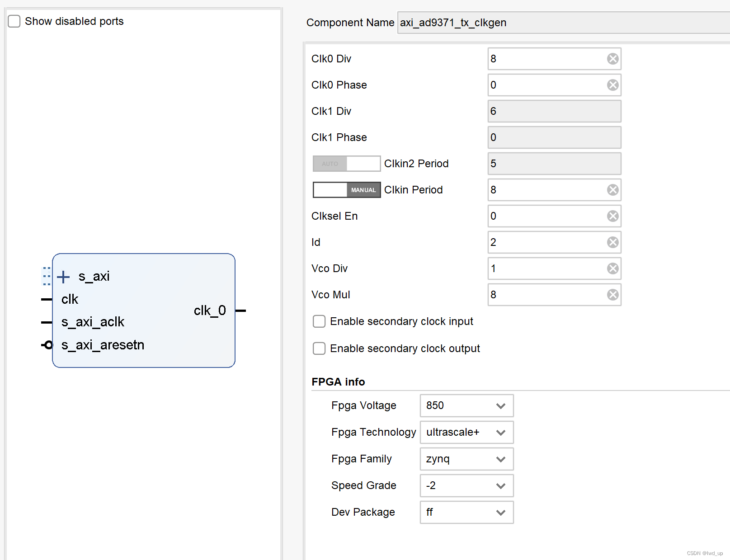The height and width of the screenshot is (560, 730).
Task: Clear the Clk0 Div value
Action: click(612, 59)
